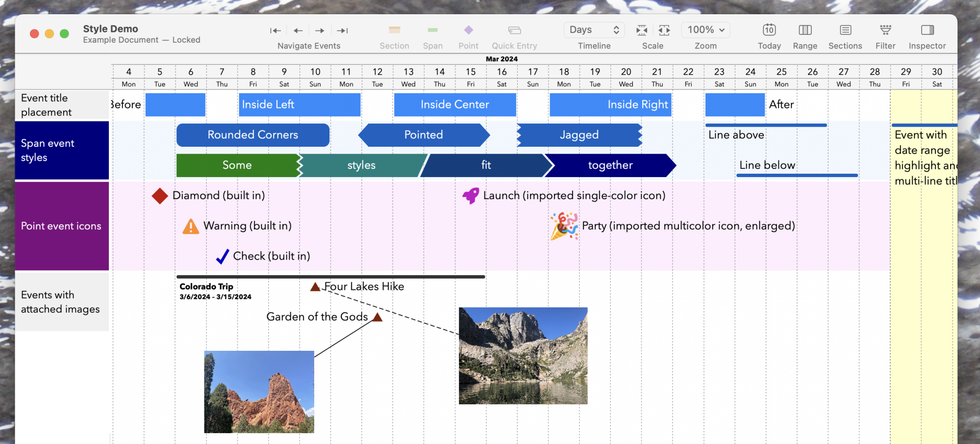The image size is (980, 444).
Task: Click the Style Demo document title
Action: tap(110, 29)
